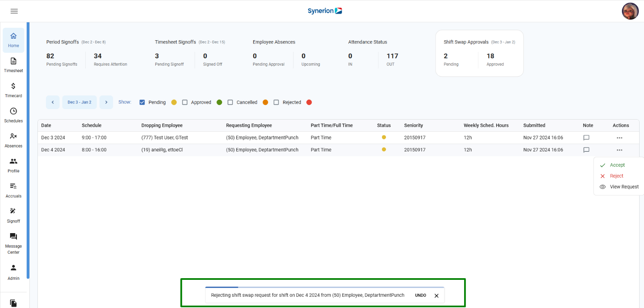Open 82 Pending Signoffs
The image size is (644, 308).
(x=62, y=59)
